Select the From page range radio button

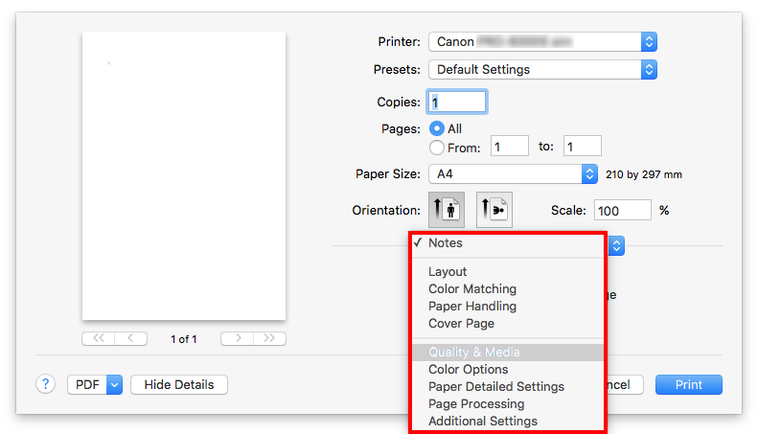click(437, 147)
